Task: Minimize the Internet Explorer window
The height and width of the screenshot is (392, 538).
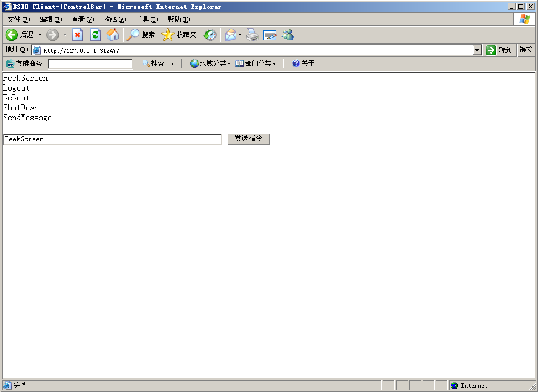Action: click(512, 7)
